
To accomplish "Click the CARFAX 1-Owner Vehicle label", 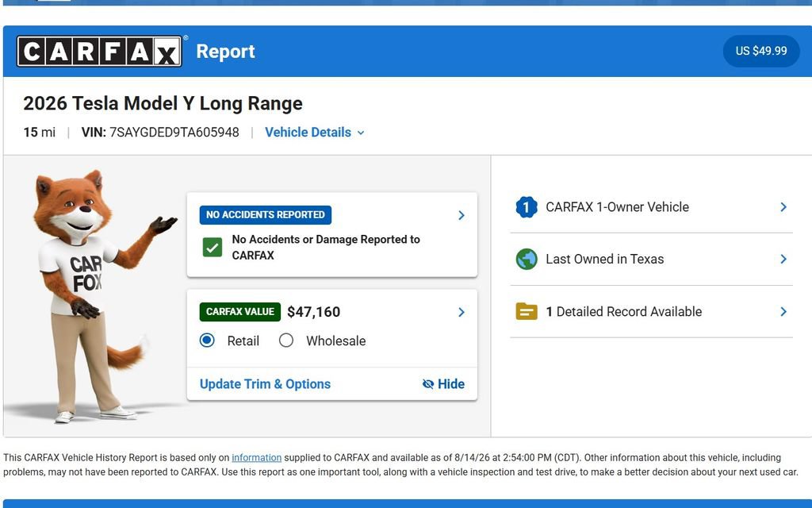I will point(617,207).
